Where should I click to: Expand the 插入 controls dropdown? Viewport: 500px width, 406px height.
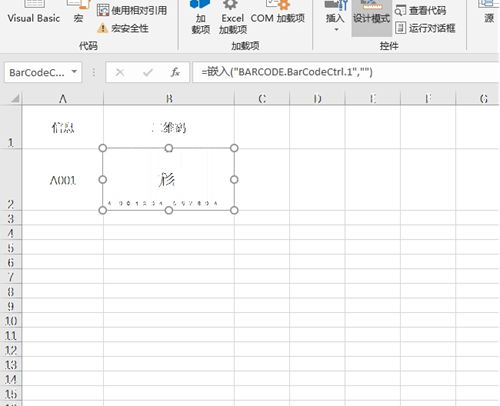[x=335, y=17]
